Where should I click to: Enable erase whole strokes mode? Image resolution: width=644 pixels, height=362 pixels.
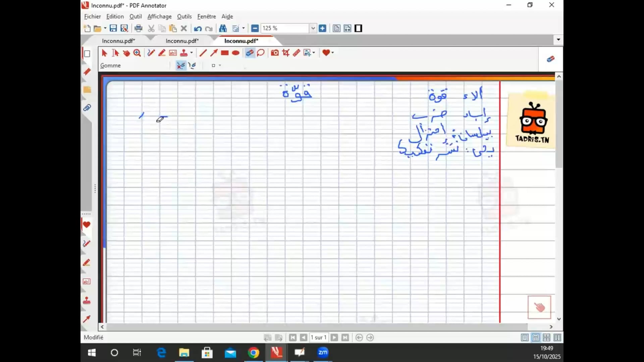coord(181,65)
